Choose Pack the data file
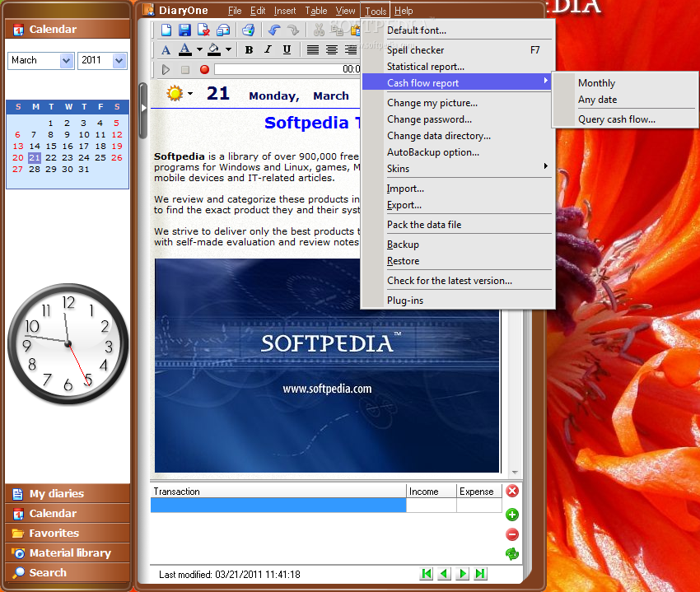700x592 pixels. coord(458,225)
